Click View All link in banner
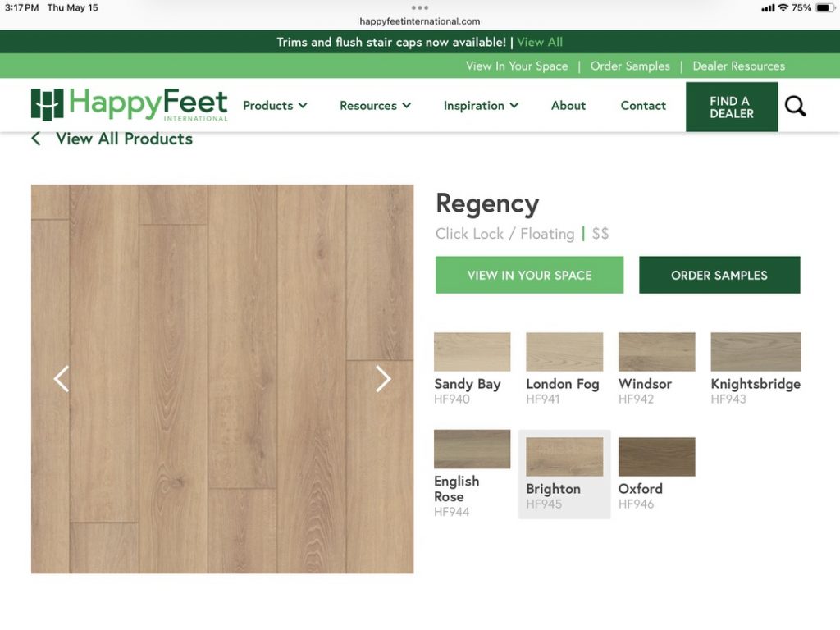Viewport: 840px width, 630px height. 540,43
